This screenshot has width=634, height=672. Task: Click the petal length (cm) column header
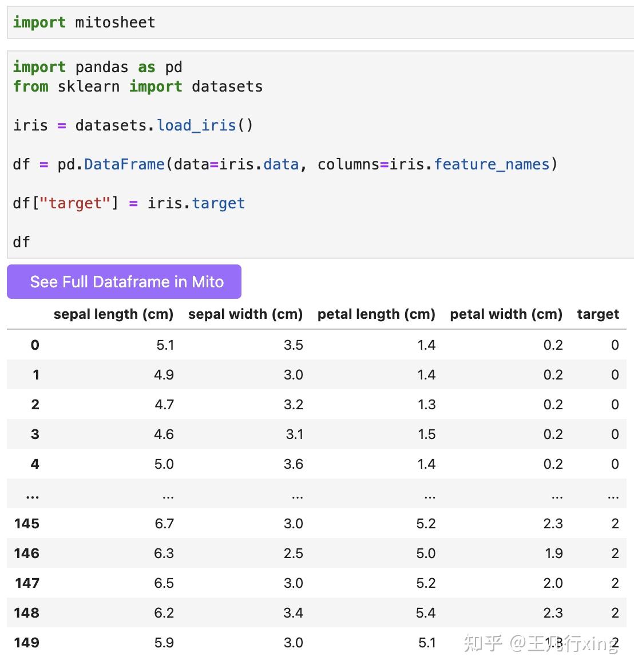coord(376,314)
